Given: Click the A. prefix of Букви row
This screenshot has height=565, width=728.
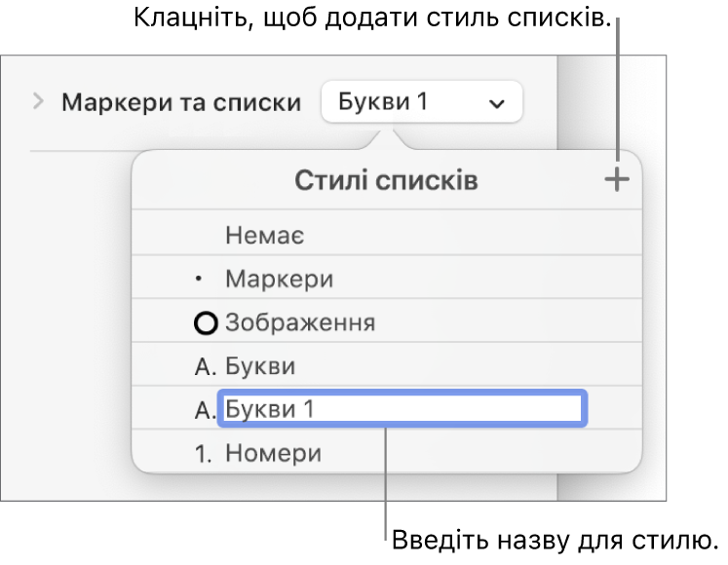Looking at the screenshot, I should 206,366.
